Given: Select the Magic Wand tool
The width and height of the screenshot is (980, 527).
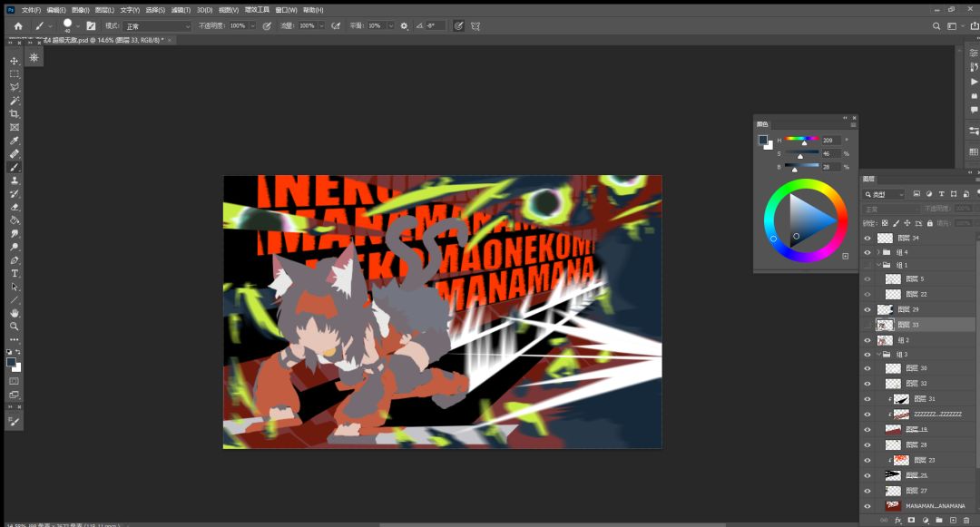Looking at the screenshot, I should [x=15, y=101].
